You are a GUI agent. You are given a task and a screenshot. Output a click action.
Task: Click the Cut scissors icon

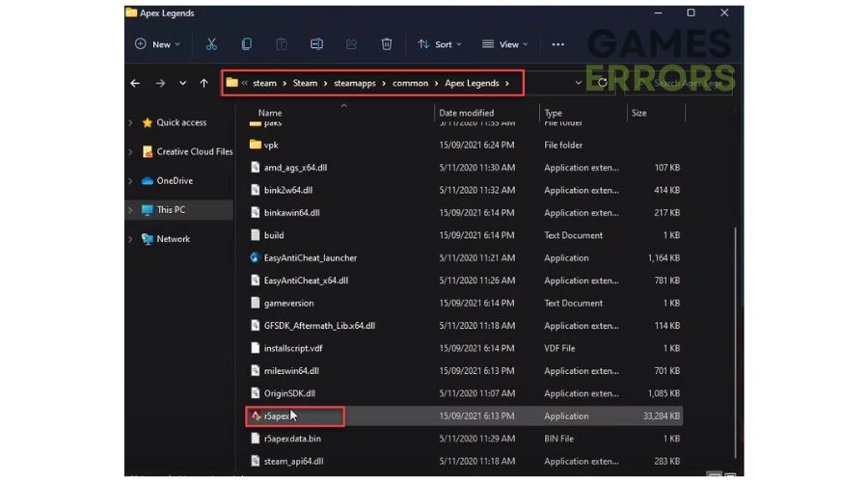211,44
